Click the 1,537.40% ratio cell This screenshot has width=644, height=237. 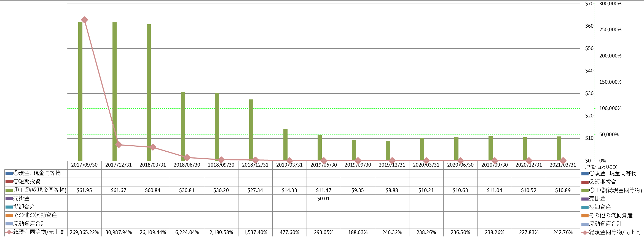coord(255,232)
